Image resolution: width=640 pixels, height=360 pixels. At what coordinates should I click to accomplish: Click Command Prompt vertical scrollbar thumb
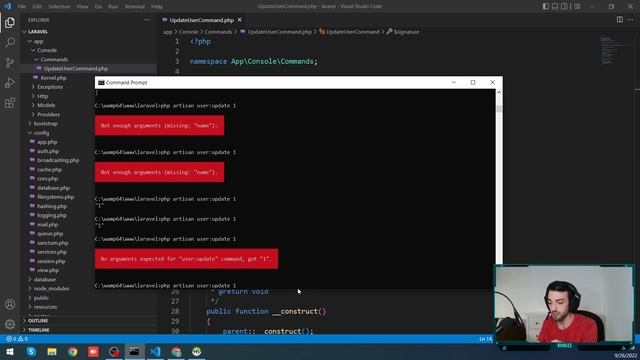(x=499, y=108)
